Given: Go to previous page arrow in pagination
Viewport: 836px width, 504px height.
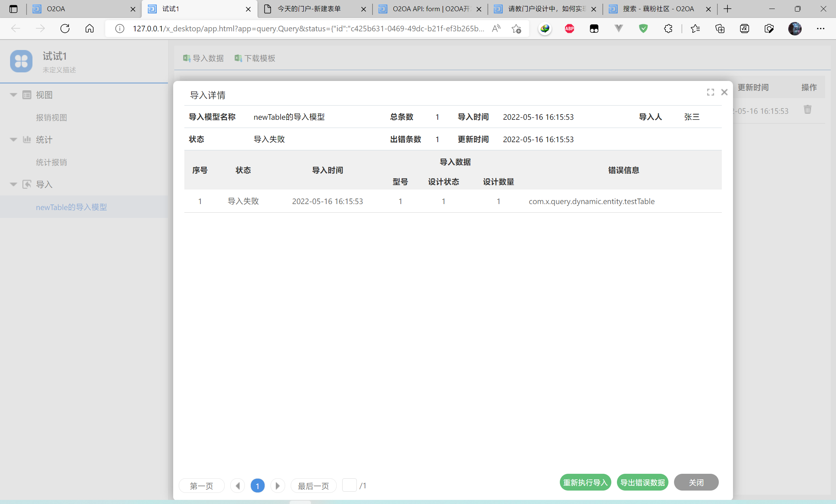Looking at the screenshot, I should tap(238, 486).
